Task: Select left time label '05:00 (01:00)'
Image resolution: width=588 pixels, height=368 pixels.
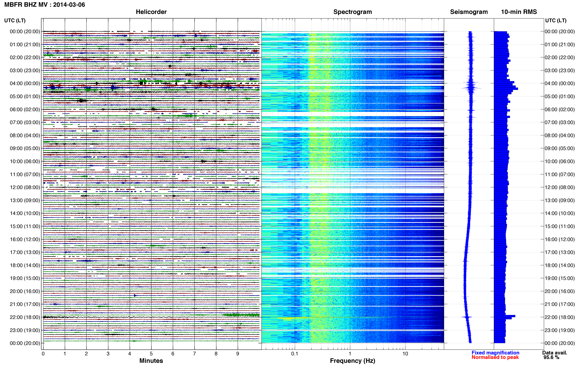Action: (x=25, y=96)
